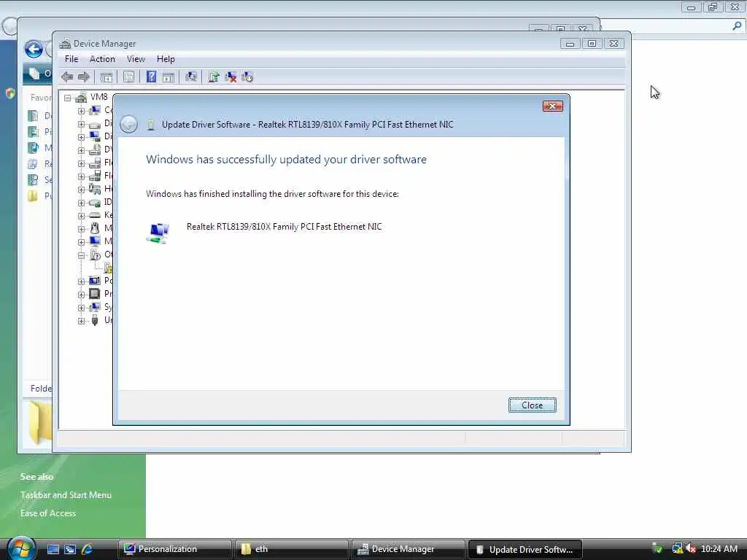Expand the Universal Serial Bus (U) category

[x=81, y=321]
